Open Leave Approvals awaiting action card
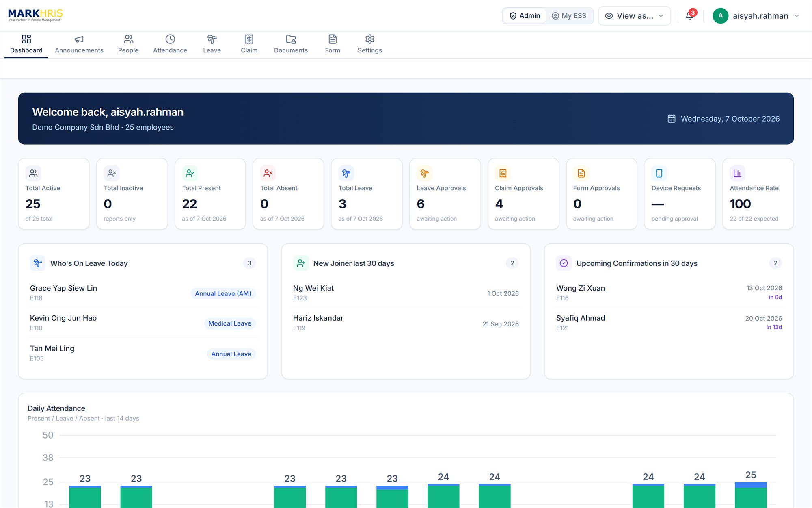The image size is (812, 508). coord(445,194)
